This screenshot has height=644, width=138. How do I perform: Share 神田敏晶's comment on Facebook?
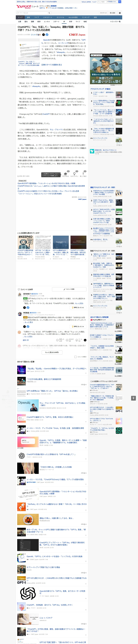(x=28, y=327)
